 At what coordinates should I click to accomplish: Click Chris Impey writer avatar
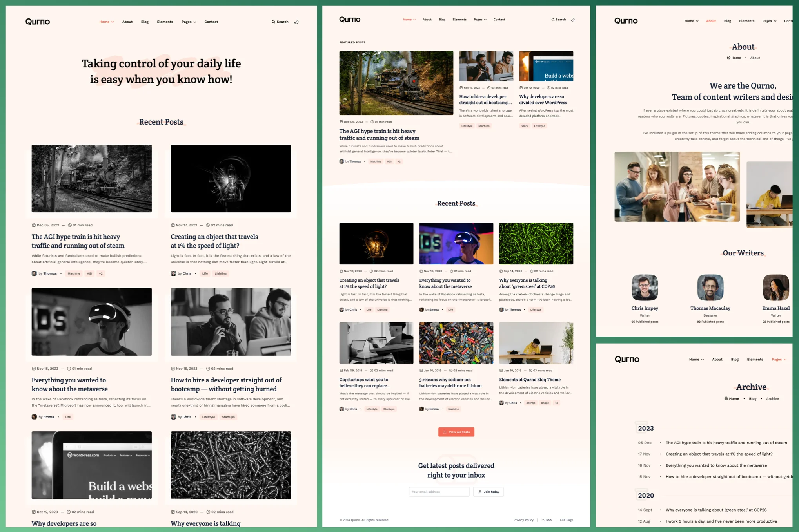645,288
